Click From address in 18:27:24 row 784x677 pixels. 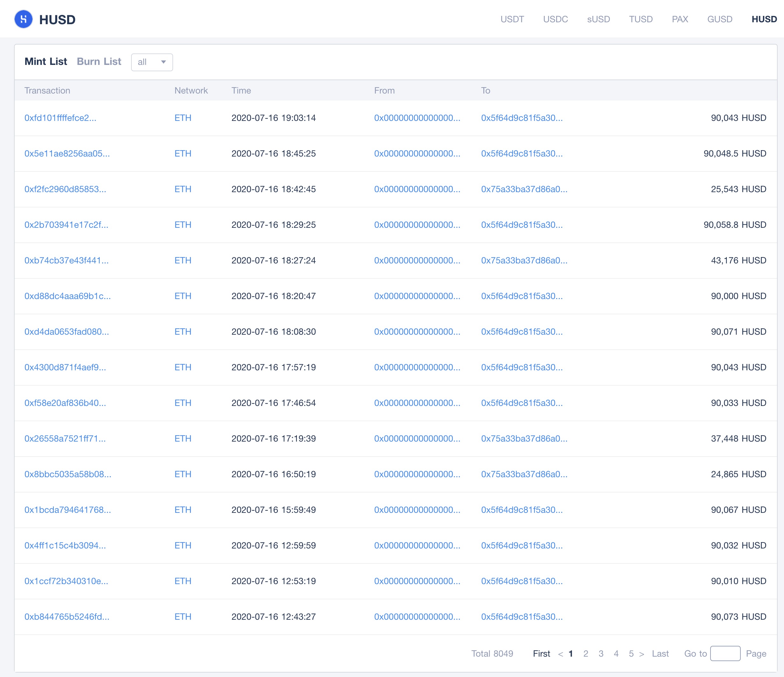pos(417,260)
